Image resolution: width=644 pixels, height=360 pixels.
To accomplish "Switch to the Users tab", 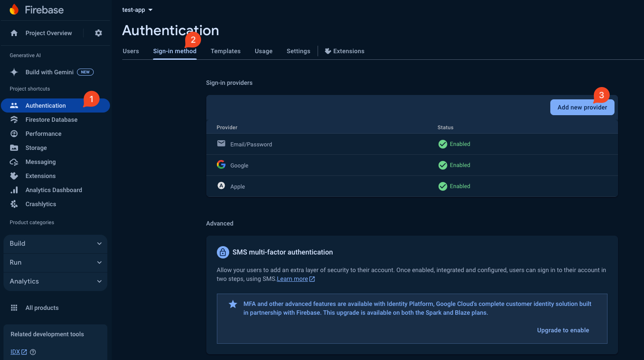I will pos(131,51).
